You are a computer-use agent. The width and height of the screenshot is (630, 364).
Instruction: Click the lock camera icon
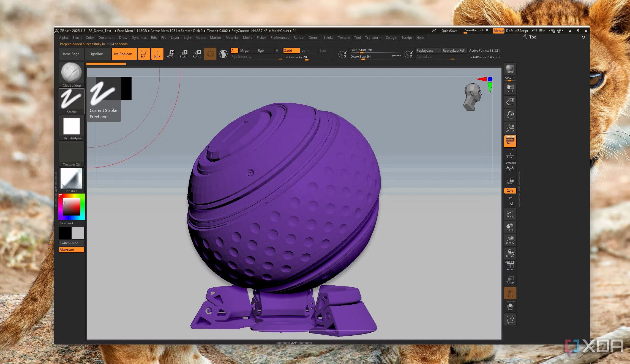pyautogui.click(x=510, y=181)
